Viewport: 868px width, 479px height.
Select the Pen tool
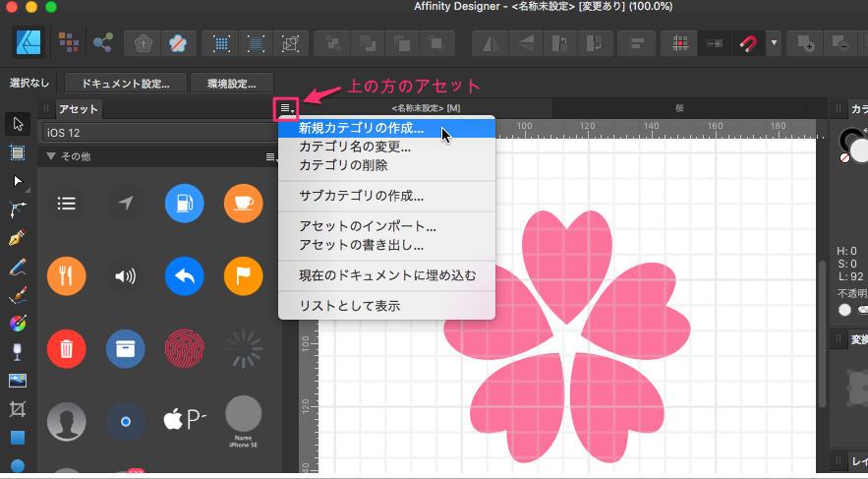tap(17, 238)
